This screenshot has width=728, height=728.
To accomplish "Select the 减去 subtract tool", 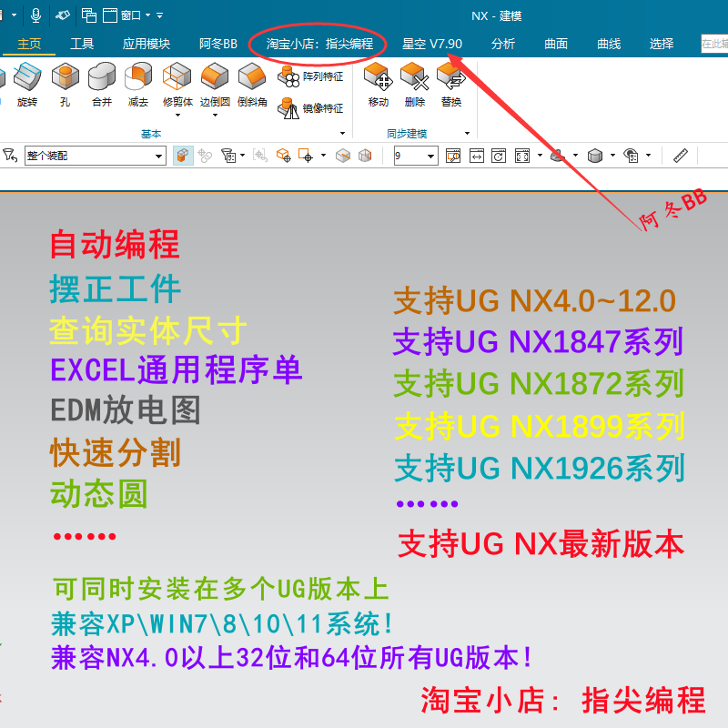I will click(138, 85).
